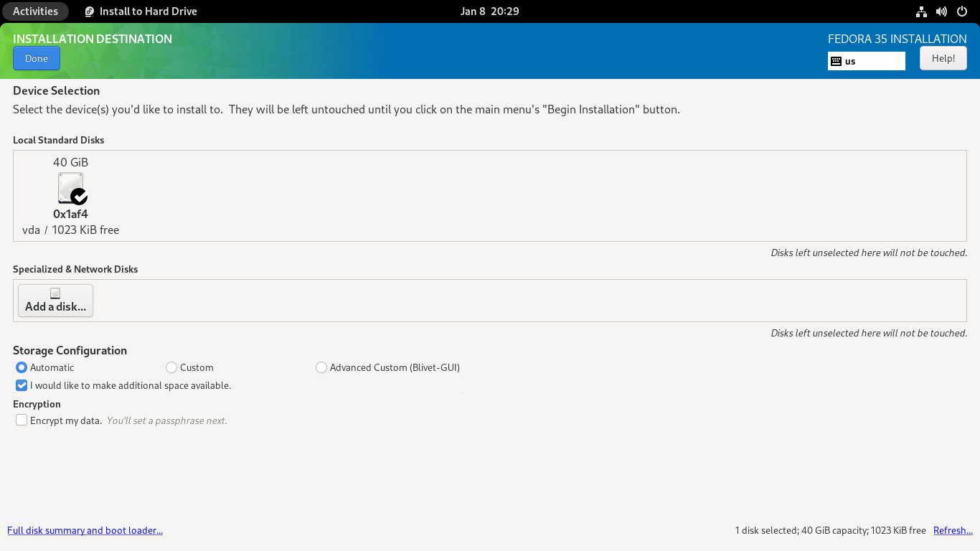Select the 40 GiB vda hard disk icon
This screenshot has height=551, width=980.
pos(71,188)
